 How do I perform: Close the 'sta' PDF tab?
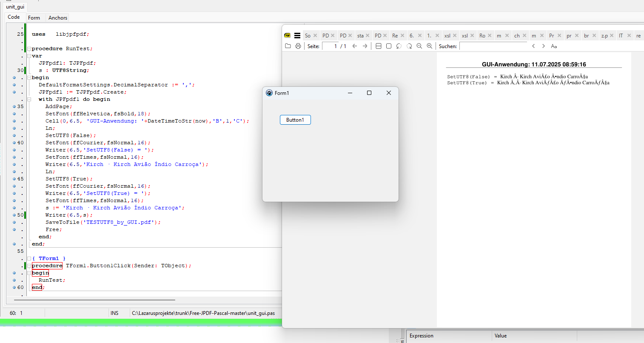(368, 36)
